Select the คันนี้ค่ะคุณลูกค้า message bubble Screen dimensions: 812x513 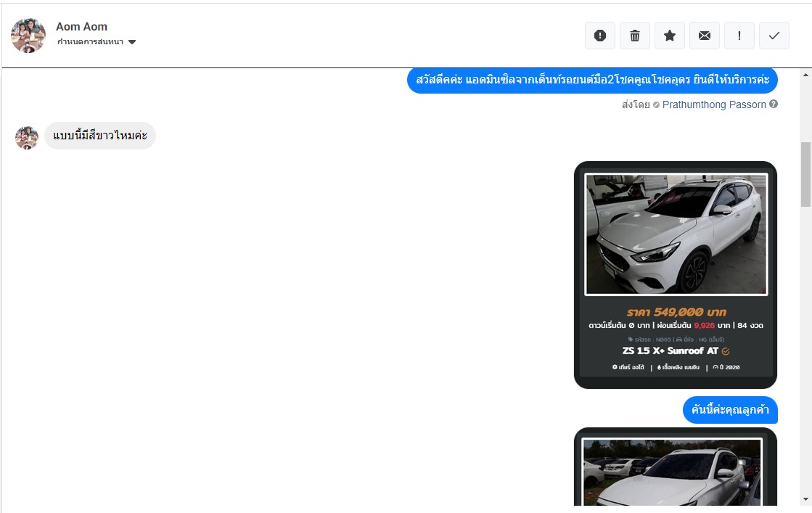(730, 410)
